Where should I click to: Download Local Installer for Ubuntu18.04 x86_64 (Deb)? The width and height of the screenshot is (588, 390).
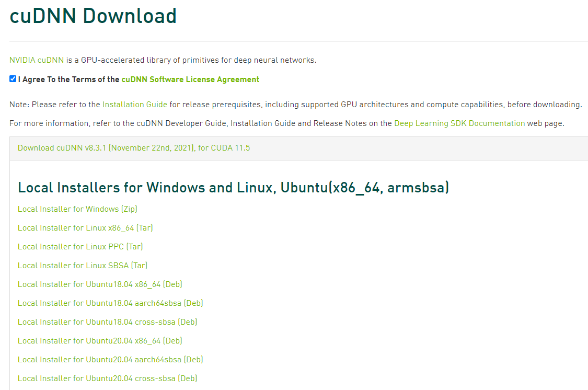click(100, 284)
